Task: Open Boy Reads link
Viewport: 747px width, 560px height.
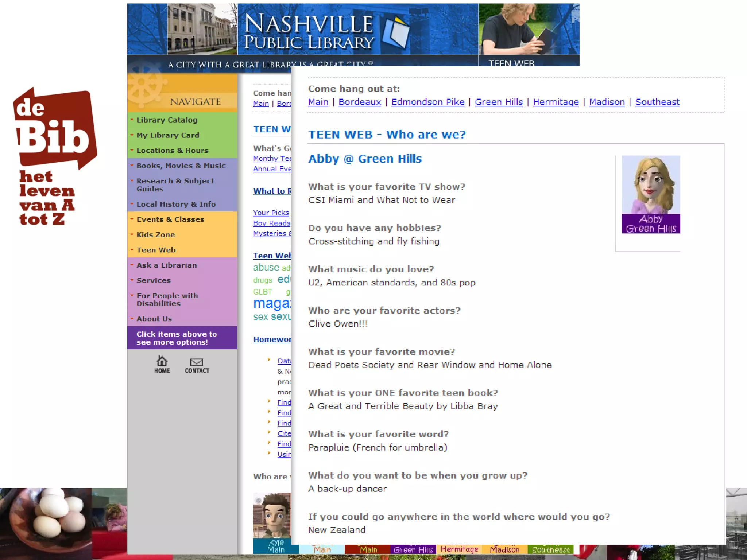Action: pyautogui.click(x=272, y=223)
